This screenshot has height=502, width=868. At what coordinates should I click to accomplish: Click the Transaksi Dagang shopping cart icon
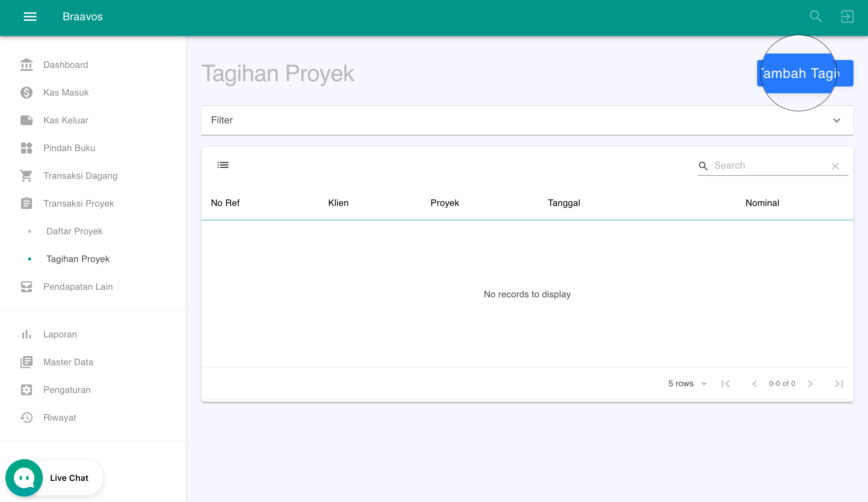[26, 175]
